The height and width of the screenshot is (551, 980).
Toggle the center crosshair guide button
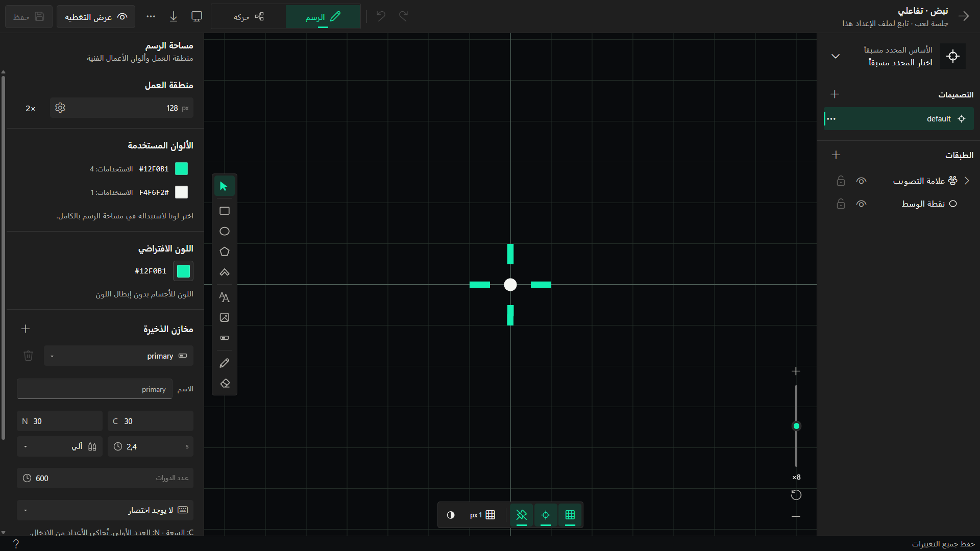point(546,515)
